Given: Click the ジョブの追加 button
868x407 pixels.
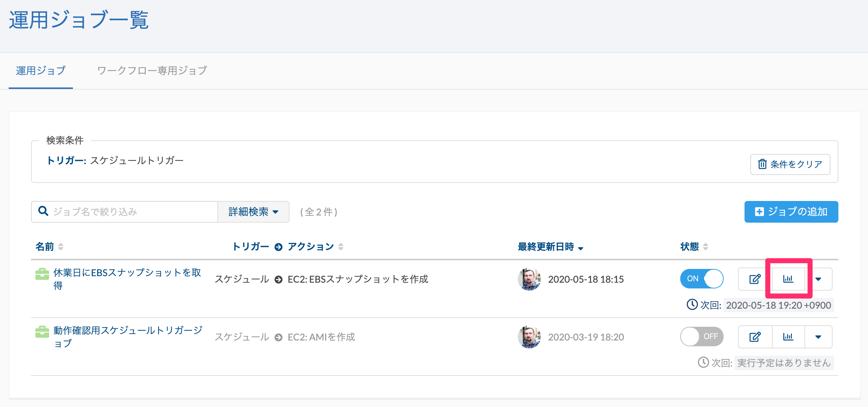Looking at the screenshot, I should (x=791, y=212).
